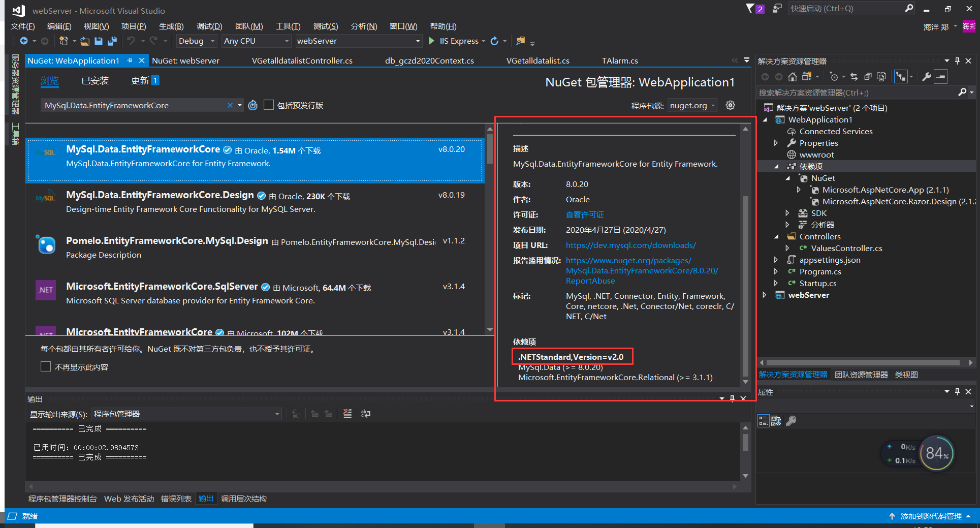
Task: Check the 'do not show this again' box
Action: click(x=46, y=367)
